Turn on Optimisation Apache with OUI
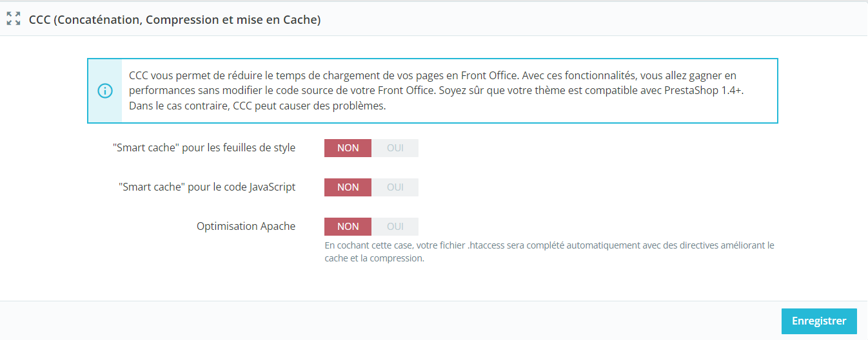Viewport: 868px width, 340px height. pos(395,227)
